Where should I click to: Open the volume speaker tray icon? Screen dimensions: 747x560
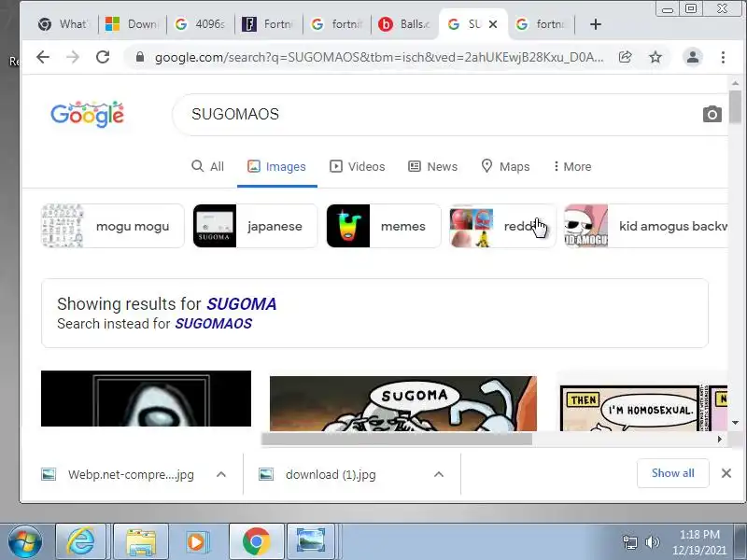pyautogui.click(x=652, y=542)
